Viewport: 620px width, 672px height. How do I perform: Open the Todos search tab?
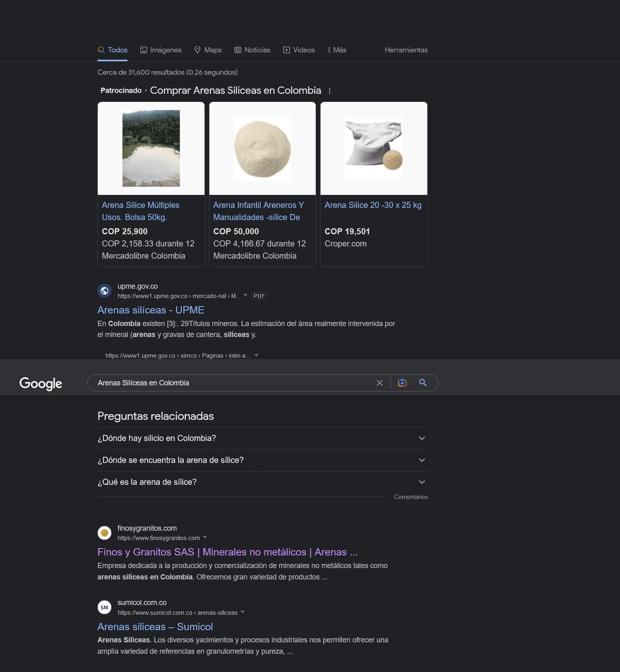[112, 50]
